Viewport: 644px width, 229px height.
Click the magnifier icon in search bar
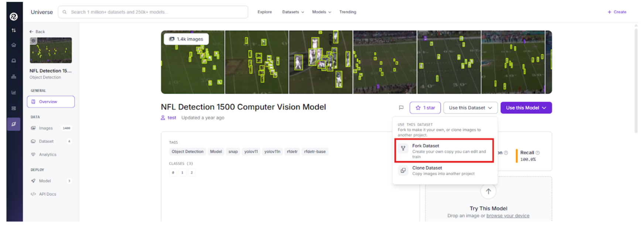65,12
